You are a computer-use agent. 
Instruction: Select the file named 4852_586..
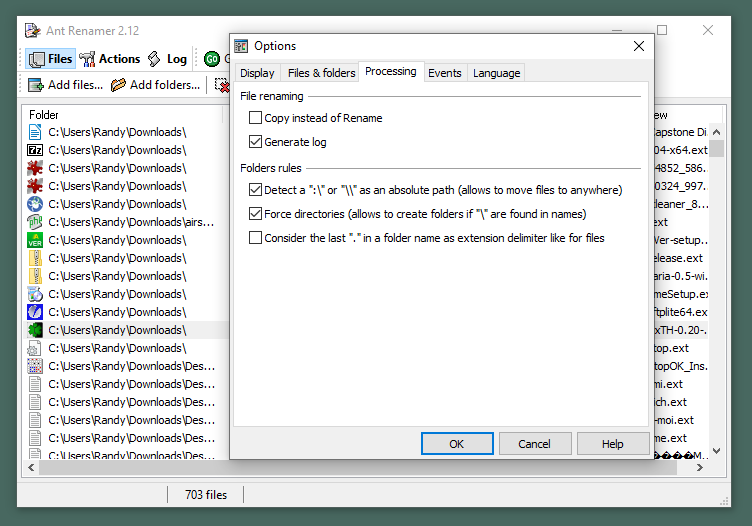681,168
